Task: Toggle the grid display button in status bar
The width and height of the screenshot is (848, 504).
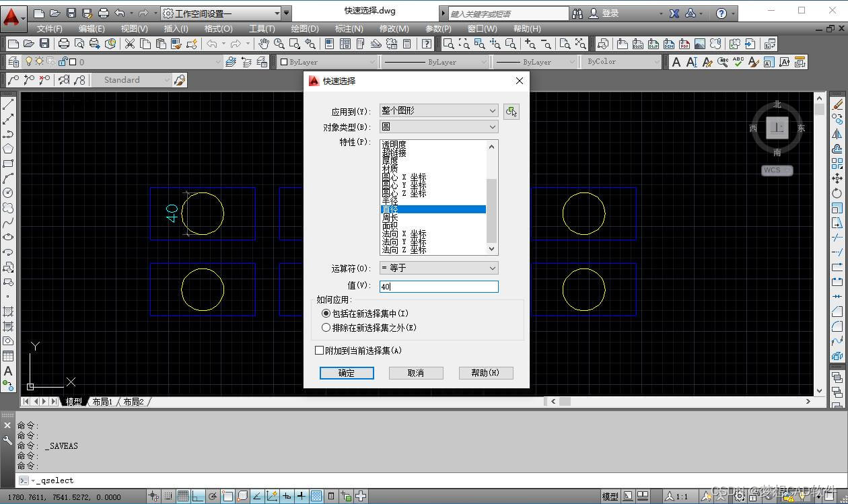Action: (x=183, y=495)
